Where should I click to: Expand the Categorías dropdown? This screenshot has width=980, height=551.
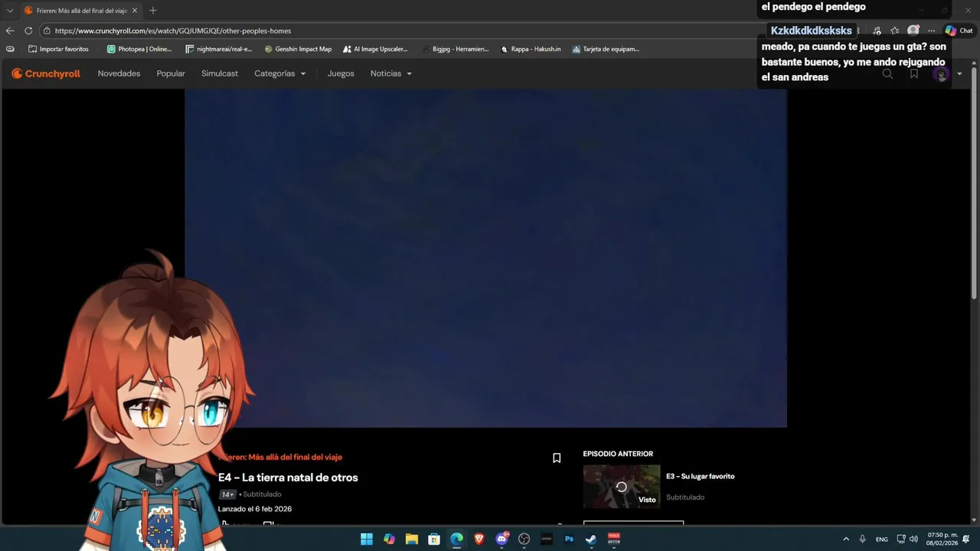point(280,73)
